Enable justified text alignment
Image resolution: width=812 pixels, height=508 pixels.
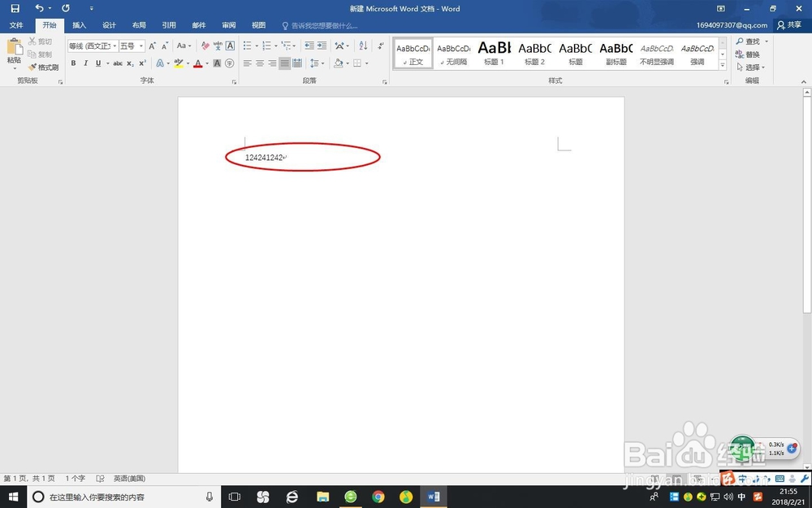click(285, 63)
